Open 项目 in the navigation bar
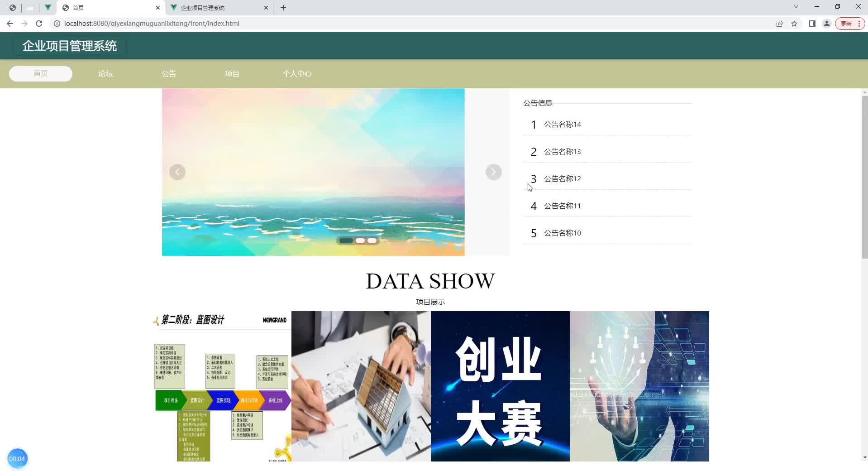The height and width of the screenshot is (471, 868). click(232, 74)
